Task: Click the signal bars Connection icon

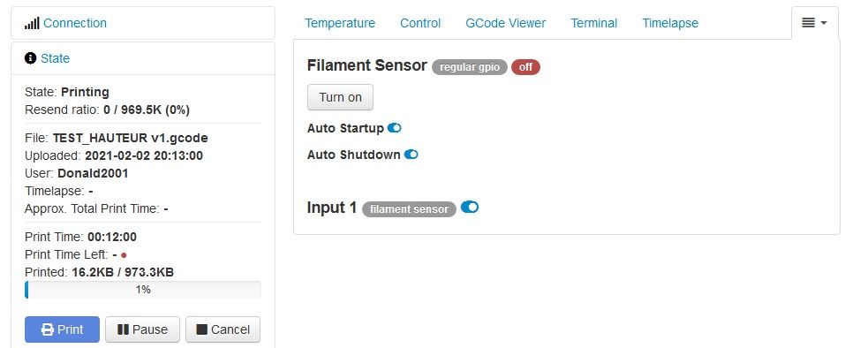Action: coord(32,23)
